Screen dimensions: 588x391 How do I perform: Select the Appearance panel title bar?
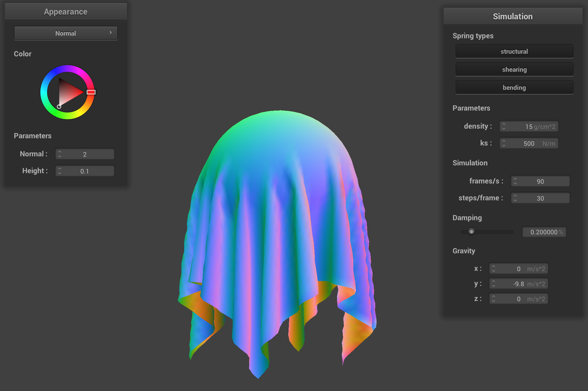pyautogui.click(x=66, y=12)
